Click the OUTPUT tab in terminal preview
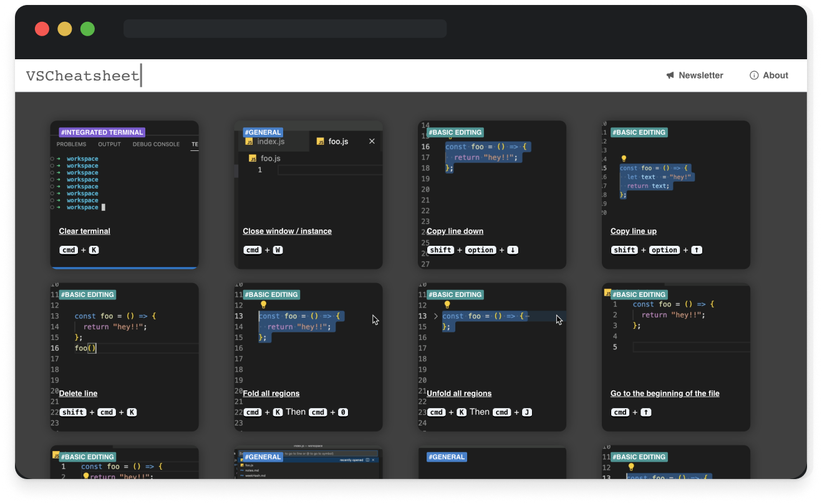The height and width of the screenshot is (504, 822). [109, 144]
